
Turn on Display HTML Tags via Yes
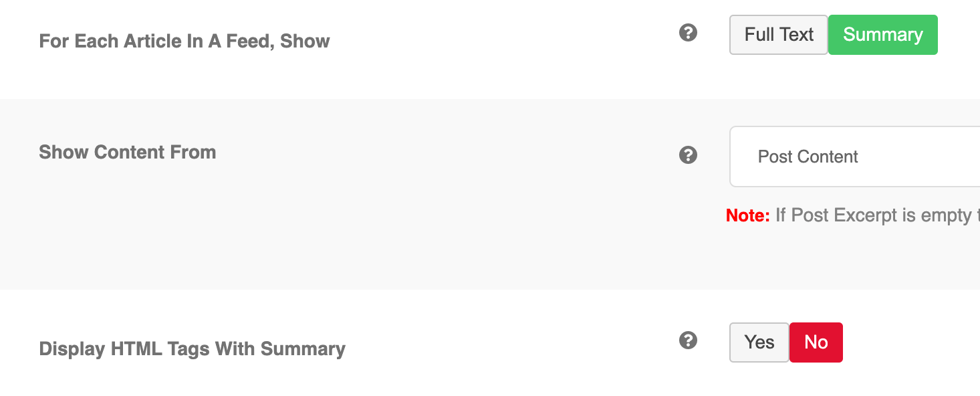[759, 342]
